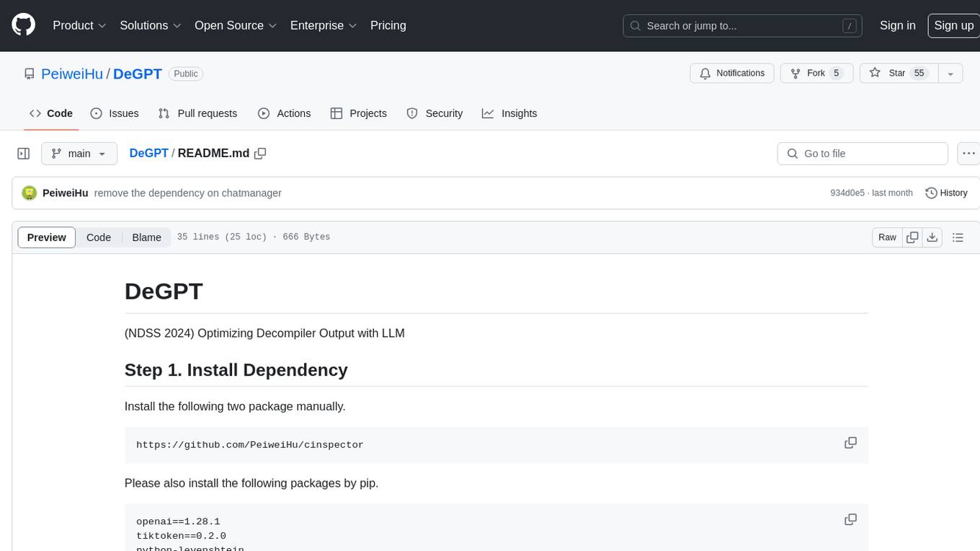Screen dimensions: 980x551
Task: Click the Sign in link
Action: [897, 25]
